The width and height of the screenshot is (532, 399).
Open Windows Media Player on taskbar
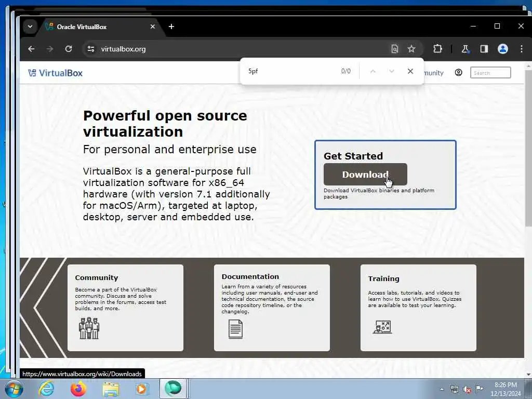[x=142, y=389]
